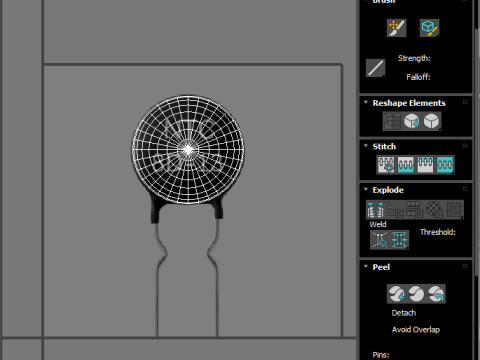480x360 pixels.
Task: Click the Weld label
Action: 378,224
